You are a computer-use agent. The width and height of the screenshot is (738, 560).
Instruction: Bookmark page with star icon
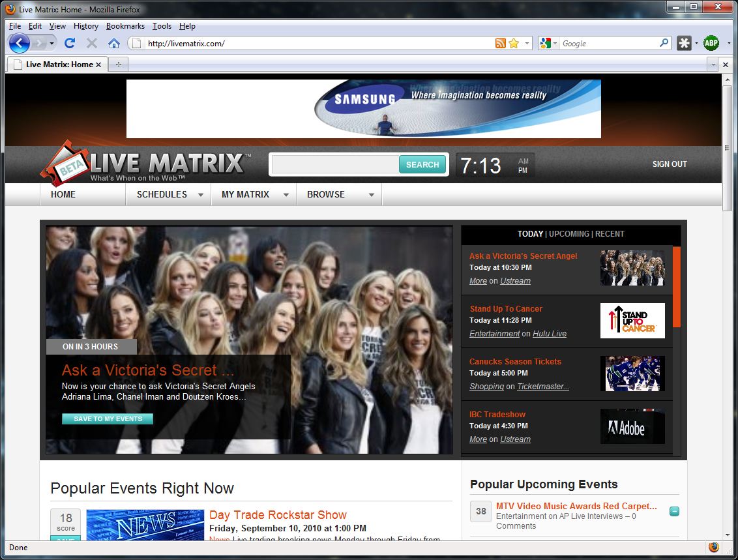(x=514, y=43)
